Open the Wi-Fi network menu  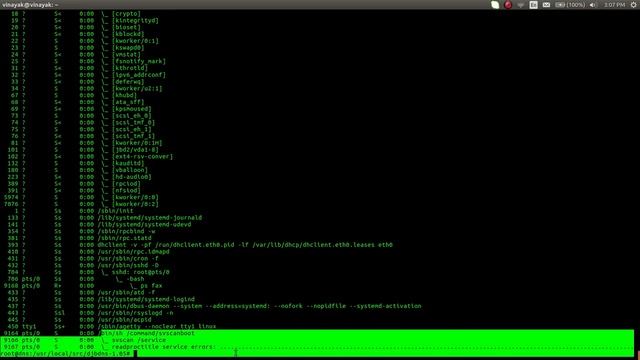point(520,5)
